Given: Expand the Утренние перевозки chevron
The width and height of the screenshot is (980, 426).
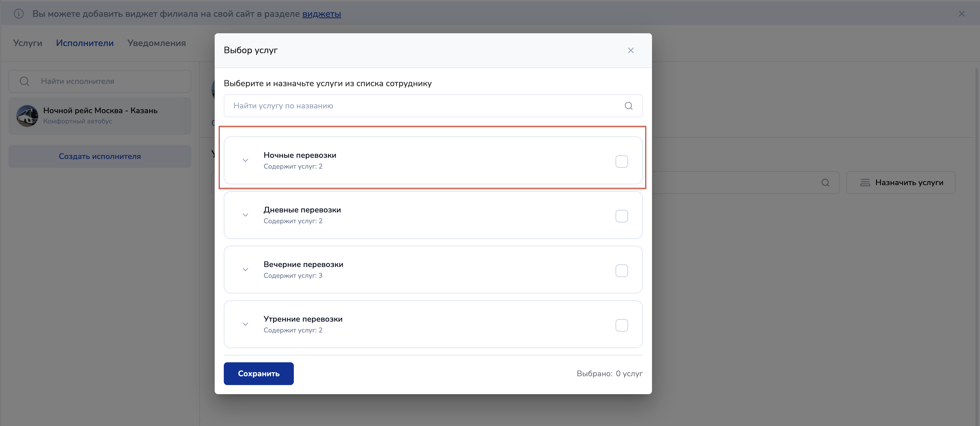Looking at the screenshot, I should click(x=245, y=324).
